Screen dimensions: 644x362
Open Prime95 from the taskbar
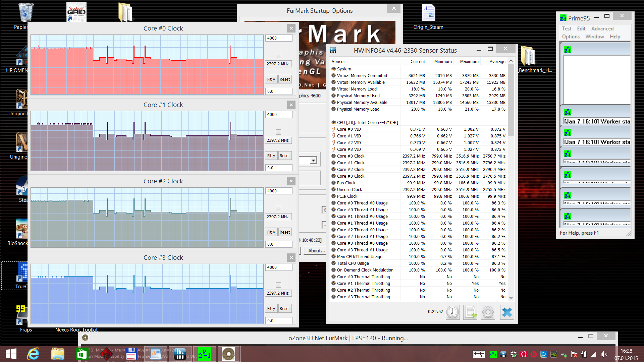(204, 354)
